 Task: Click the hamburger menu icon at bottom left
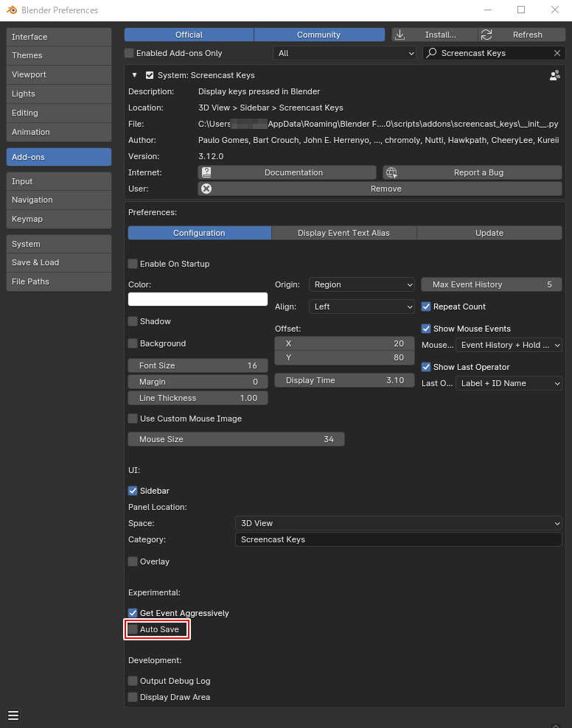click(13, 715)
